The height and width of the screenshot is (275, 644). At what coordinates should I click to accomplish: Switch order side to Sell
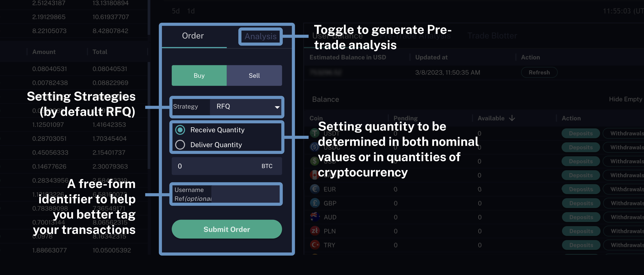[254, 76]
